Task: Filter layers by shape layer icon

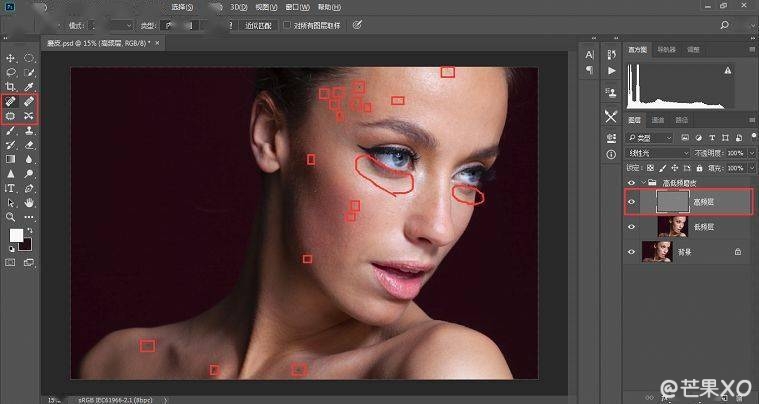Action: click(725, 138)
